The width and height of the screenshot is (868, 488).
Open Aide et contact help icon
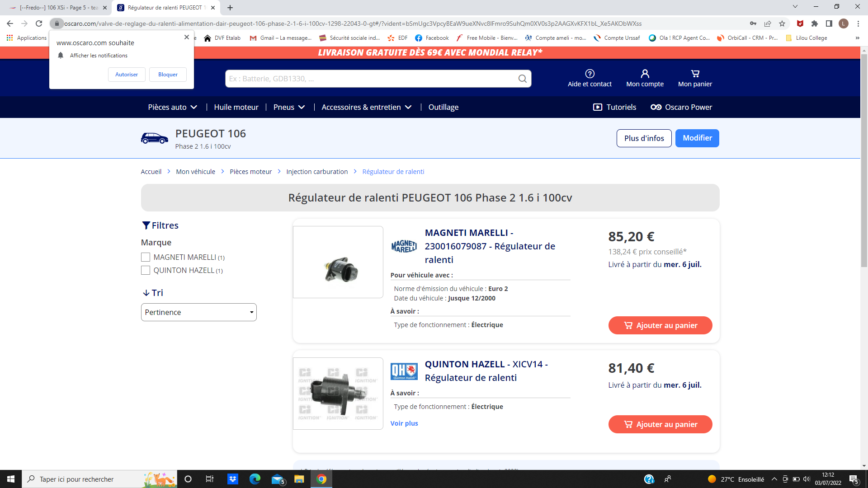click(x=590, y=74)
